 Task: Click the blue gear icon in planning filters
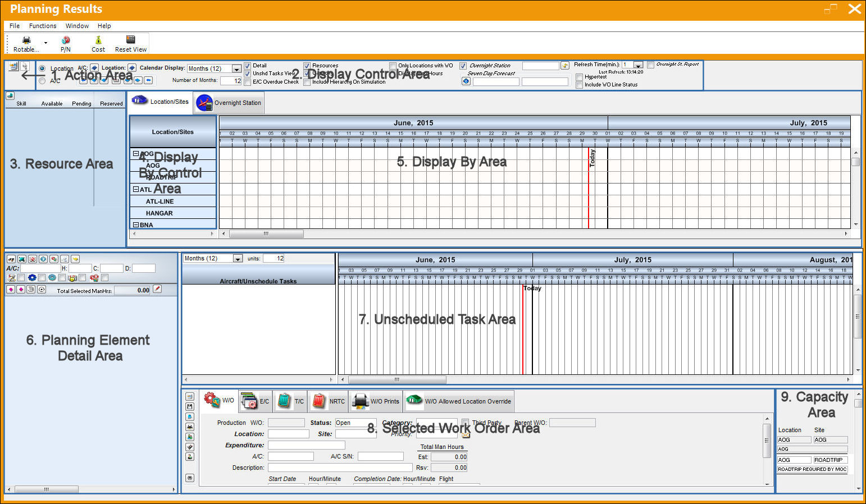32,278
